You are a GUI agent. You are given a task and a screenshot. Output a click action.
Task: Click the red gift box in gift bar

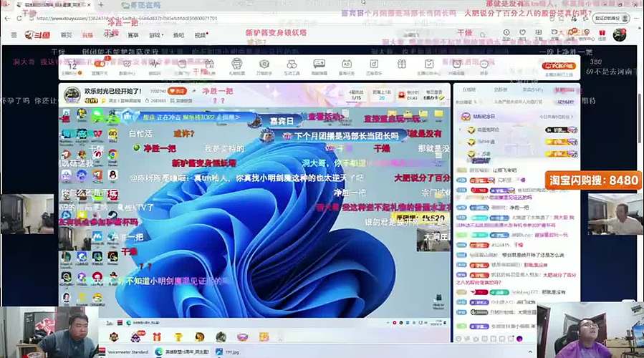[157, 337]
